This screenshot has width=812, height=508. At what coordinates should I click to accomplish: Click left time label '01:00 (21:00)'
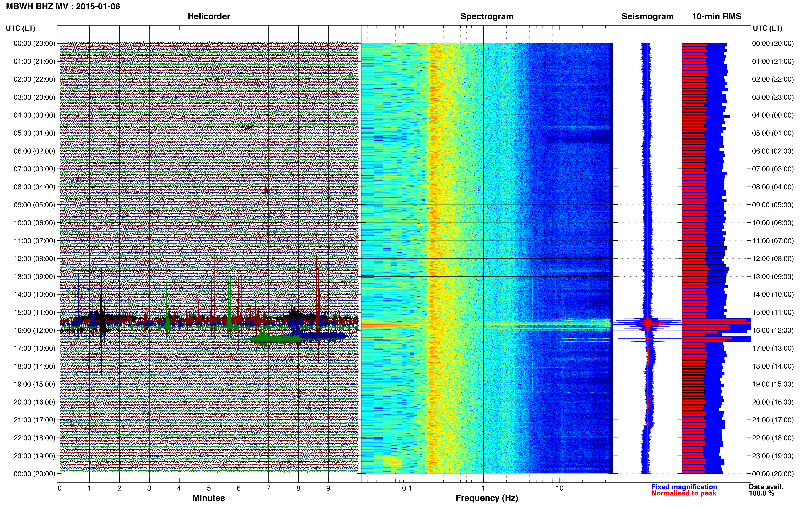(34, 62)
